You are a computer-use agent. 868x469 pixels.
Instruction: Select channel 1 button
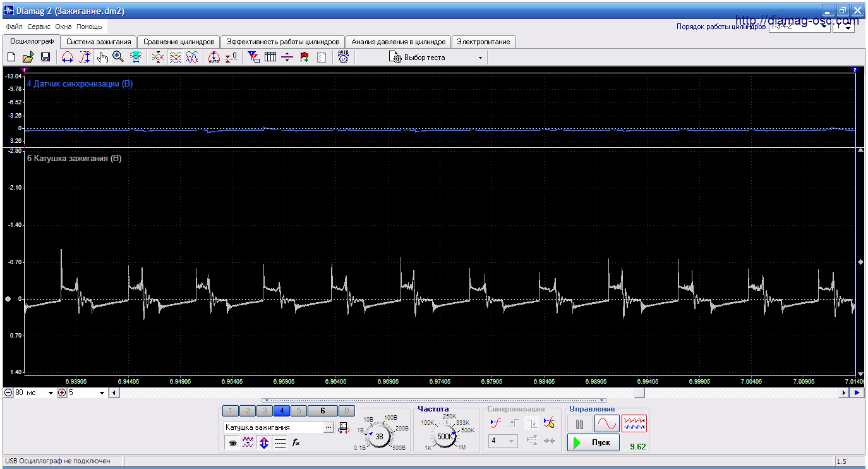(231, 411)
